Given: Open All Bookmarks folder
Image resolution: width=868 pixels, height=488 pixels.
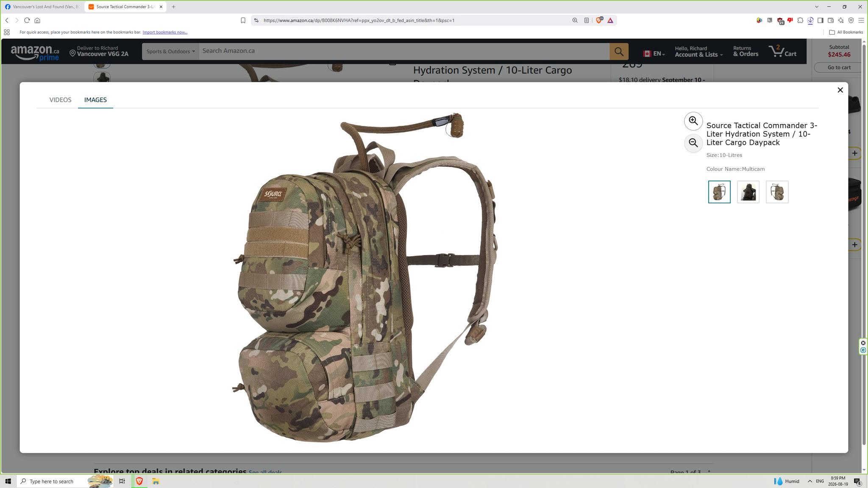Looking at the screenshot, I should point(846,32).
